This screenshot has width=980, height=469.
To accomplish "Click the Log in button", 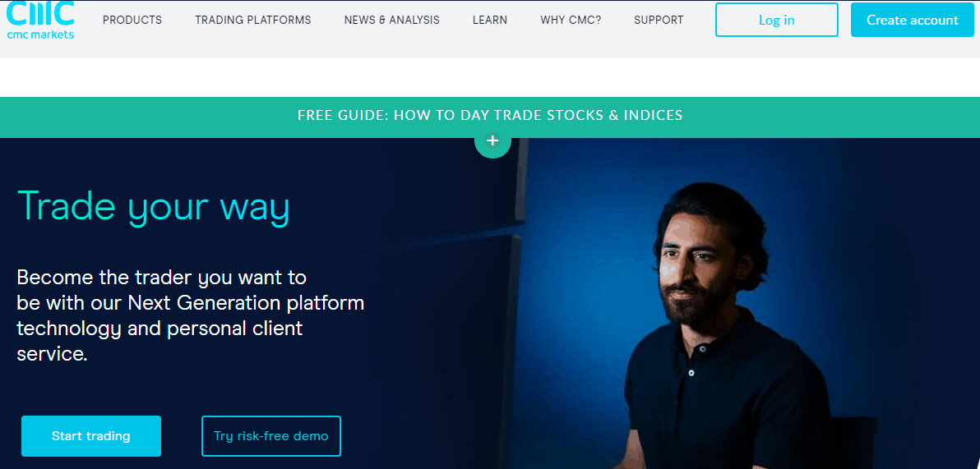I will (776, 20).
